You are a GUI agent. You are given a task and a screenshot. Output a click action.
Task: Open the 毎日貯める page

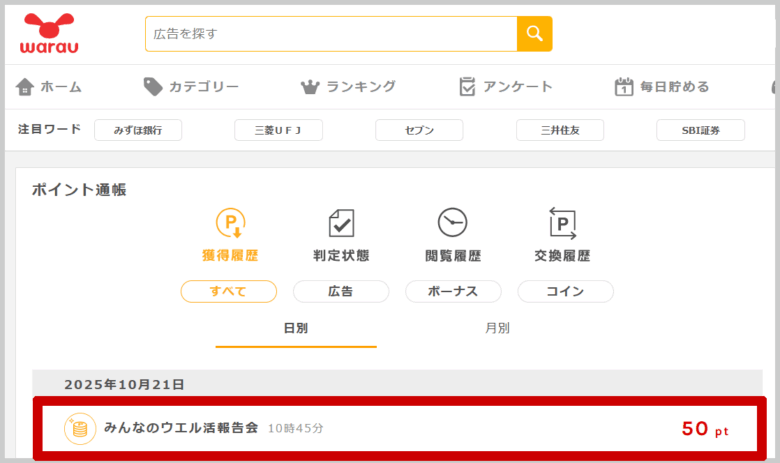pyautogui.click(x=661, y=87)
